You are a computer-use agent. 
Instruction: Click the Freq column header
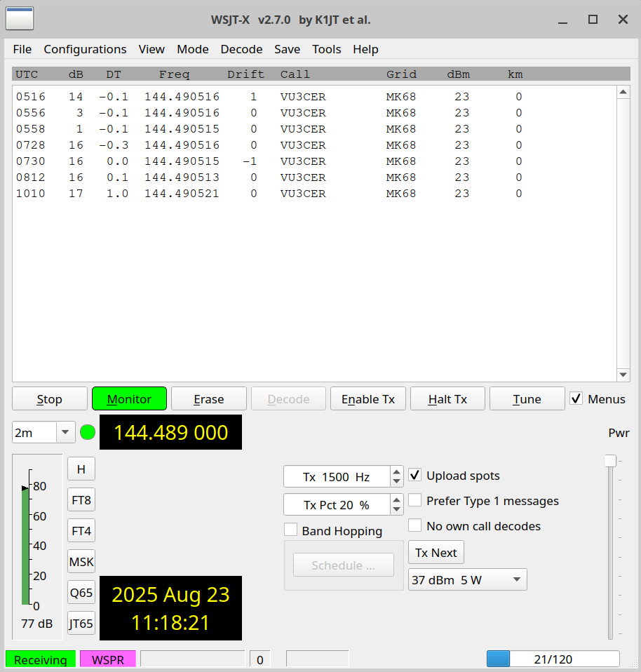[175, 74]
